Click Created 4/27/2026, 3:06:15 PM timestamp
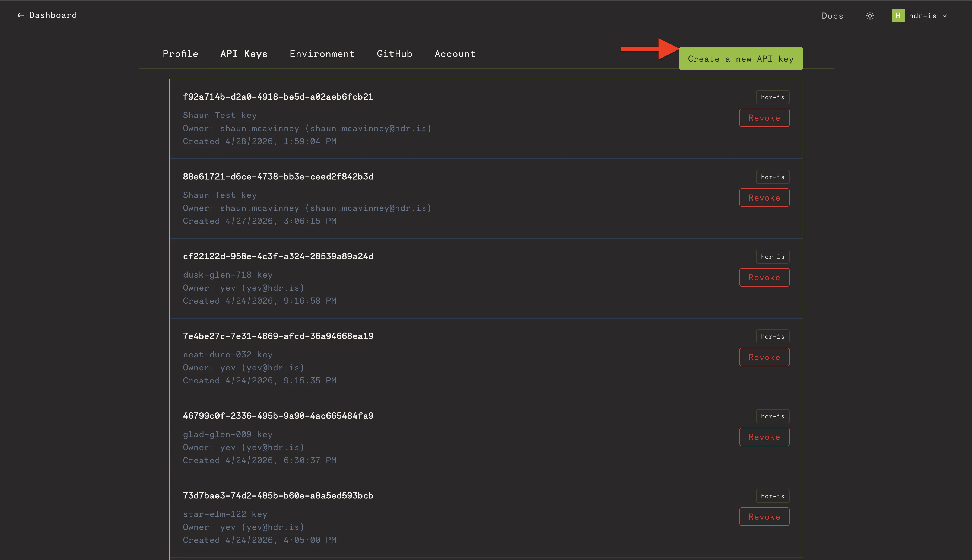Image resolution: width=972 pixels, height=560 pixels. tap(260, 221)
